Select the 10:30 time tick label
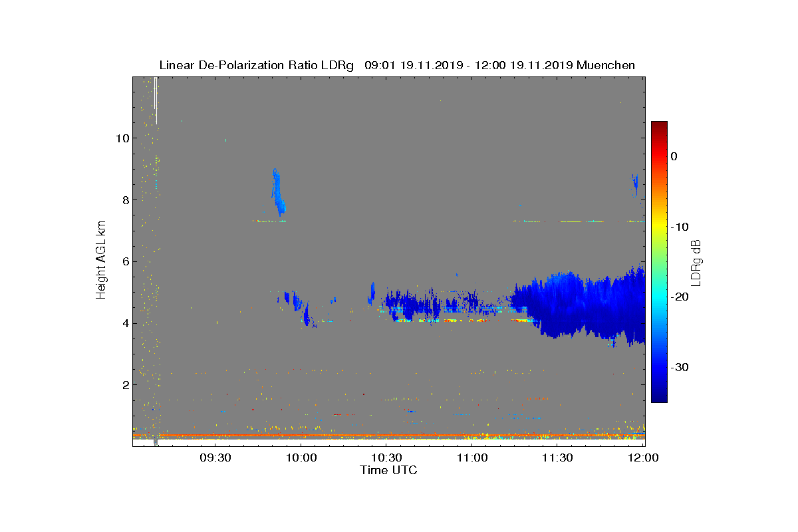 pyautogui.click(x=386, y=458)
